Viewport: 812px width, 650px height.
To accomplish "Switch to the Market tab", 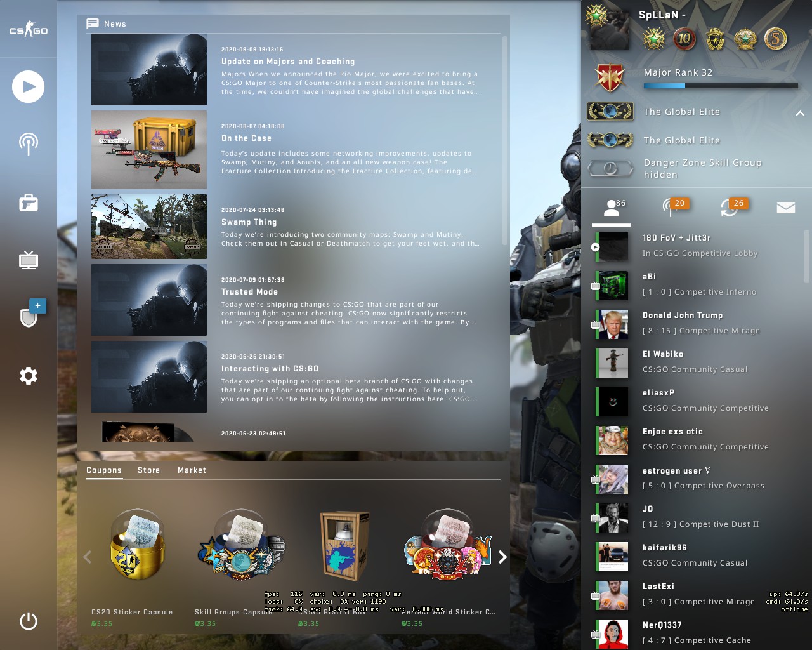I will pyautogui.click(x=192, y=470).
